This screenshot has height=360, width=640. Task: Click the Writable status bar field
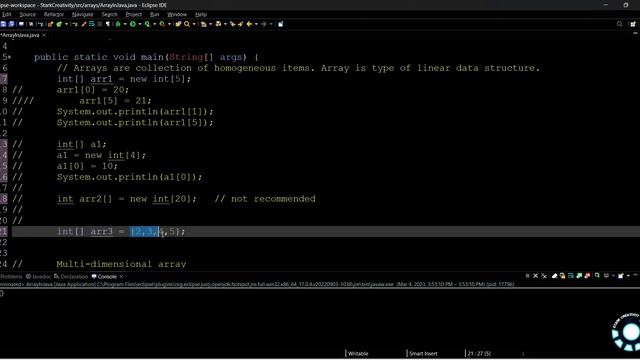point(358,353)
